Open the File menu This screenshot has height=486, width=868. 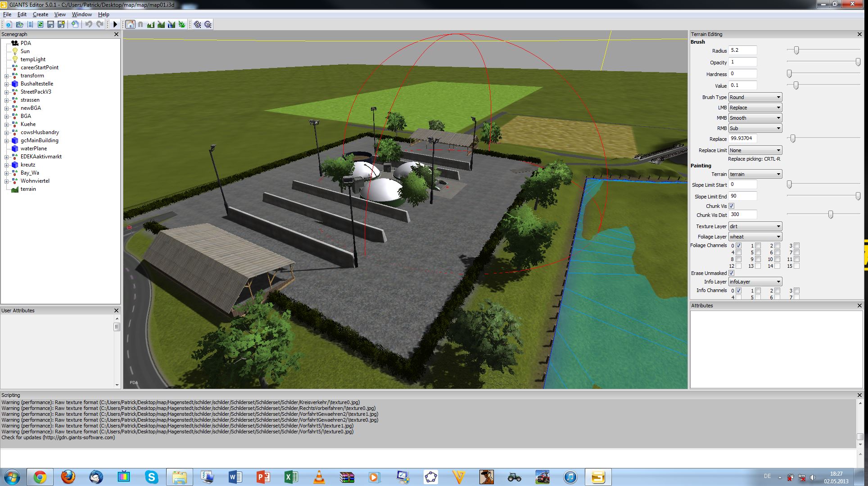coord(7,14)
